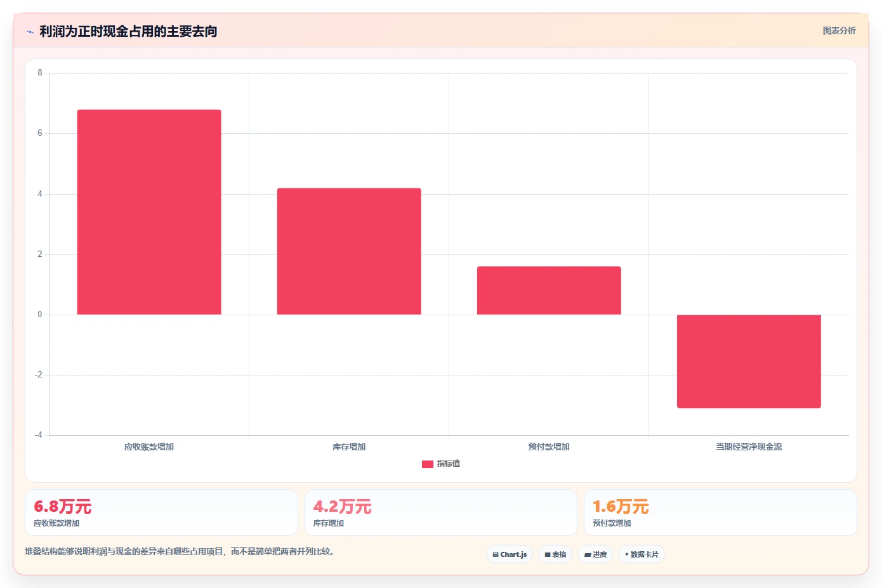
Task: Click the y-axis value -2
Action: click(39, 375)
